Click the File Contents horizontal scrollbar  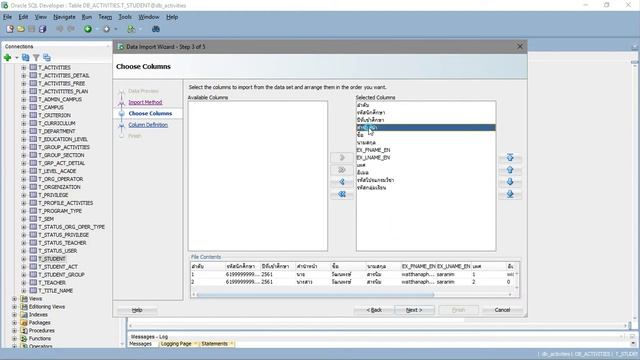(x=315, y=294)
